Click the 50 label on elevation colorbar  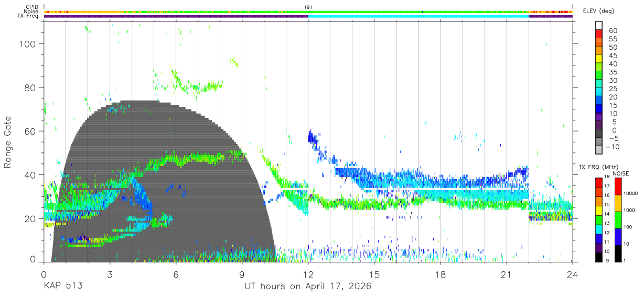click(x=613, y=47)
